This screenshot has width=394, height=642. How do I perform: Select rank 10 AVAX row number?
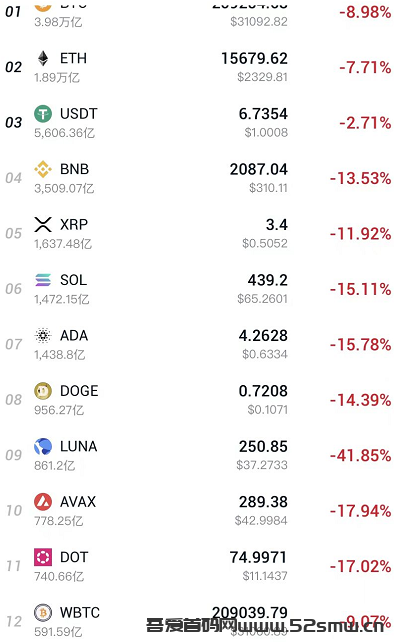[14, 511]
